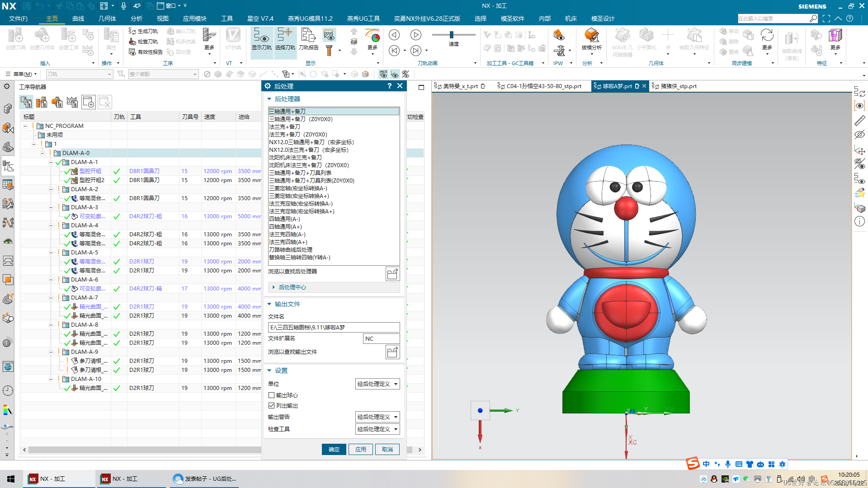The image size is (868, 488).
Task: Select 四轴通用(A-) postprocessor
Action: coord(285,219)
